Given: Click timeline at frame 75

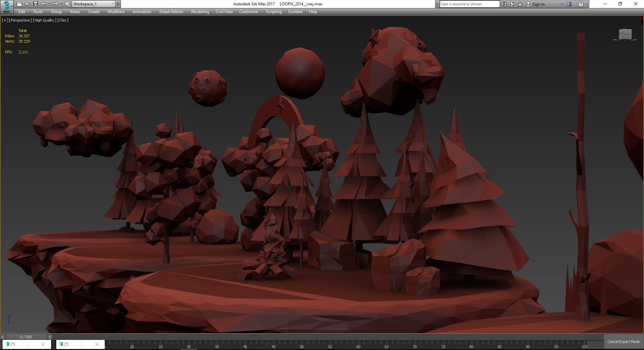Looking at the screenshot, I should pyautogui.click(x=443, y=344).
